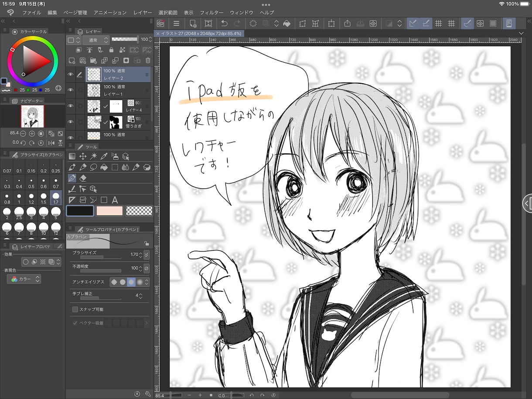Click the export/share icon in command bar
Screen dimensions: 532x399
click(347, 24)
